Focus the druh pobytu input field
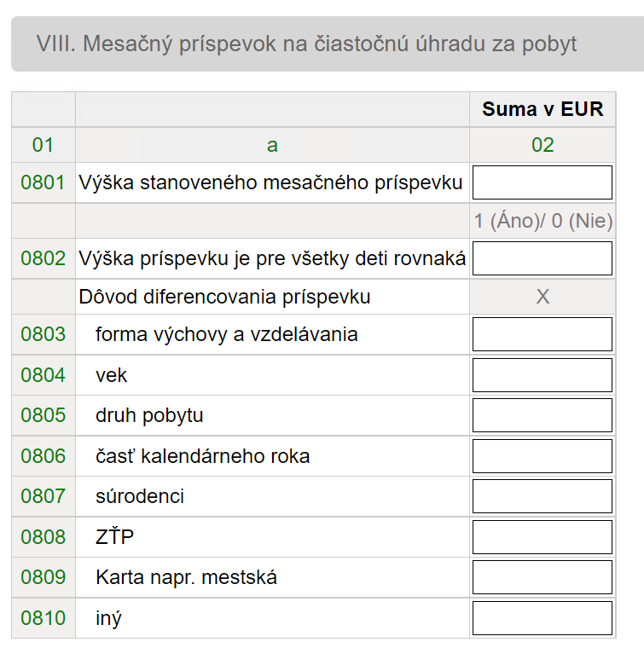The width and height of the screenshot is (644, 671). click(x=542, y=415)
